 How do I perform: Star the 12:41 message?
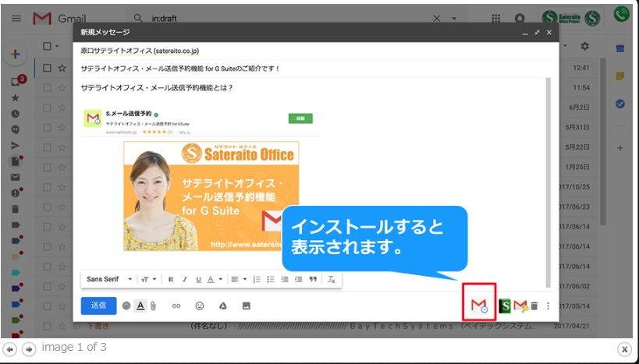pyautogui.click(x=62, y=68)
